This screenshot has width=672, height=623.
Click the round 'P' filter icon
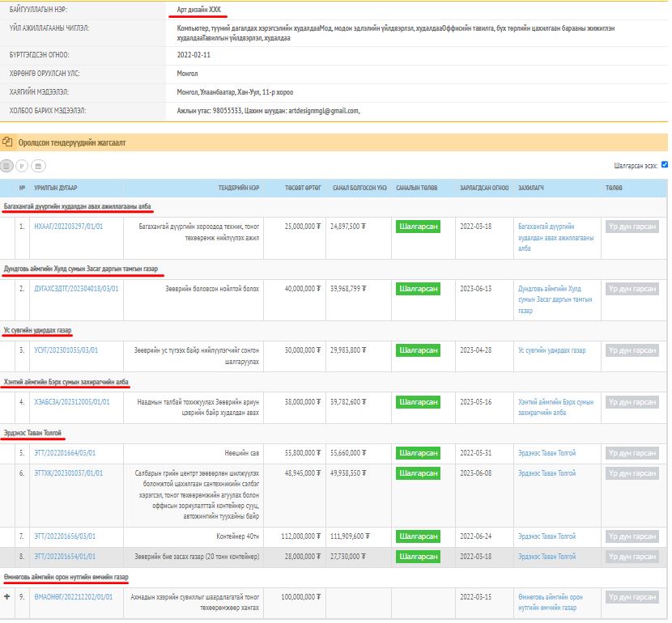coord(22,165)
